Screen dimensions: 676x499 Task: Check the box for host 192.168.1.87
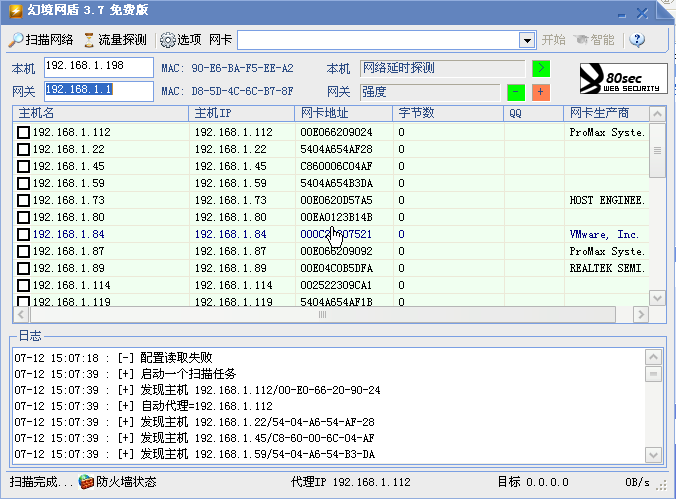(23, 251)
